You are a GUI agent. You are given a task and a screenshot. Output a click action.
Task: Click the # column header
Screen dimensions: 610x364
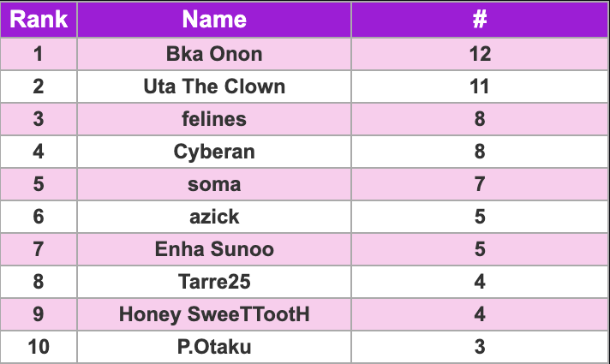click(480, 20)
